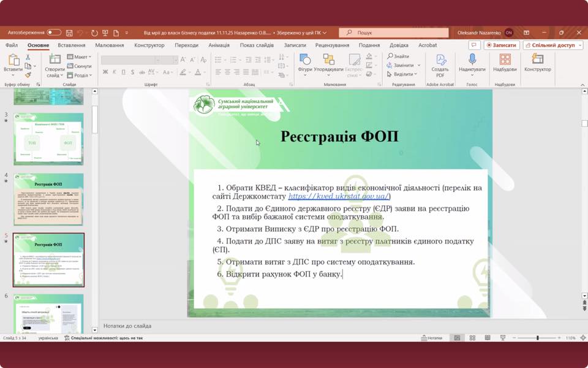588x368 pixels.
Task: Start dictation with the Надиктувати microphone
Action: click(472, 63)
